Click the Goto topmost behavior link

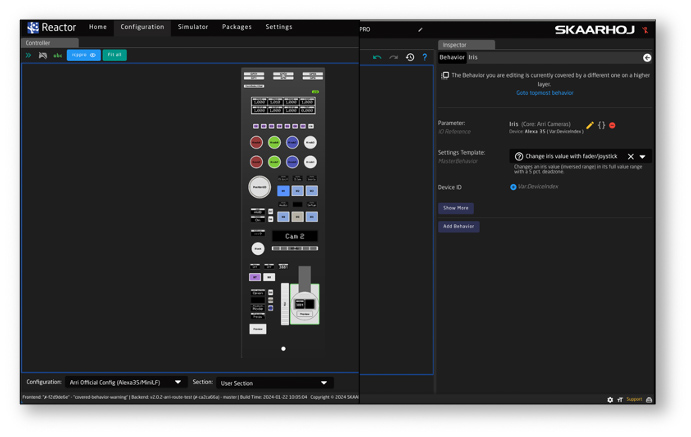click(x=545, y=93)
